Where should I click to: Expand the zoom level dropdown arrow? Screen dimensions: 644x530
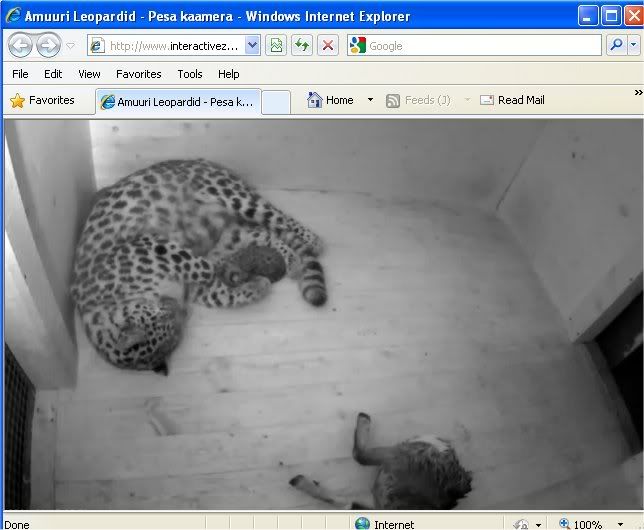621,525
